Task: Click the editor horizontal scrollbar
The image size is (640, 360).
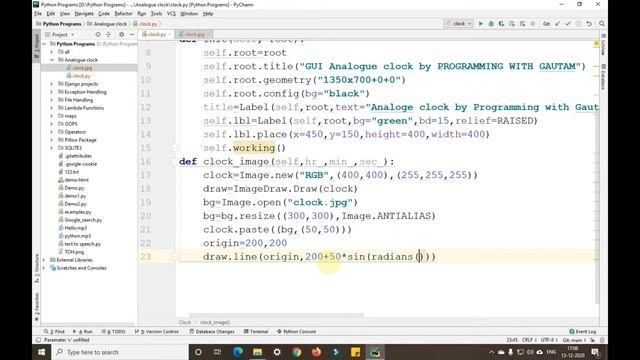Action: 276,315
